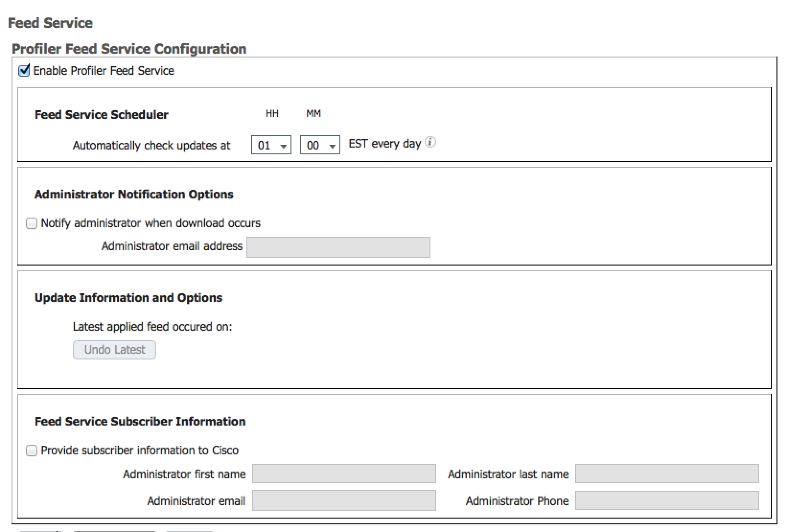This screenshot has height=532, width=788.
Task: Click the info icon beside EST every day
Action: (x=430, y=142)
